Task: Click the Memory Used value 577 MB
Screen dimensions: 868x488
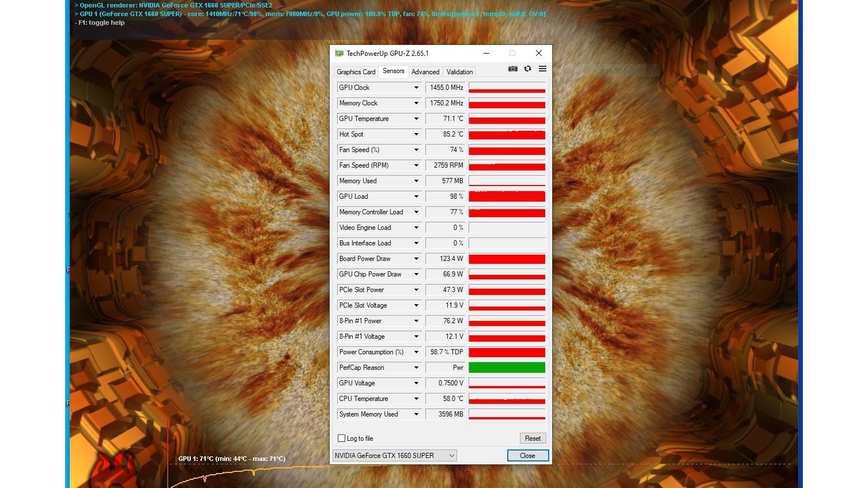Action: coord(445,181)
